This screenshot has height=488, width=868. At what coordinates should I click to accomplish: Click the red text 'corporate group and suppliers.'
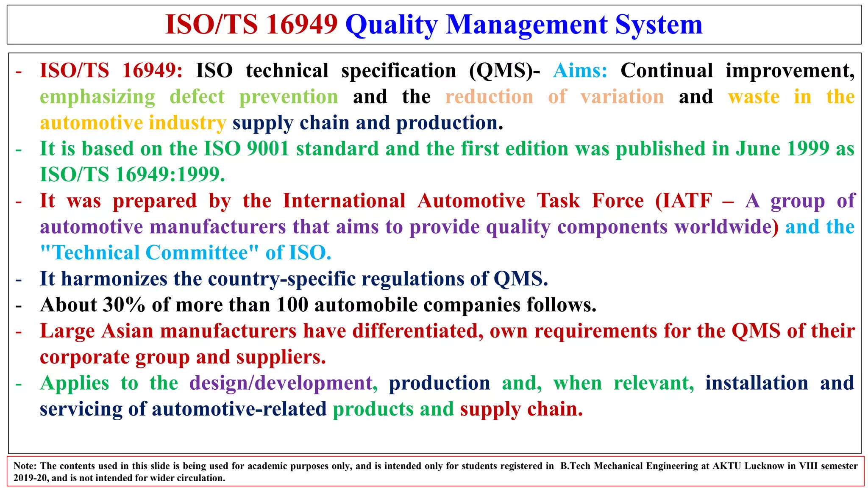[183, 357]
